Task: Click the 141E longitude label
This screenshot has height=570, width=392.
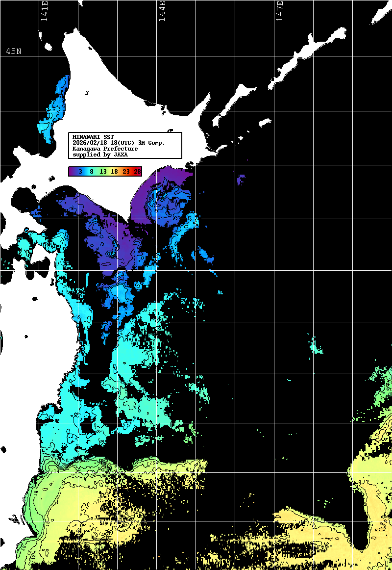Action: pyautogui.click(x=44, y=11)
